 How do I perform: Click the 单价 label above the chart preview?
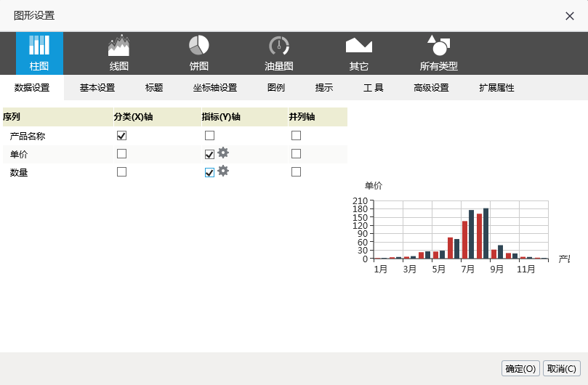click(374, 185)
